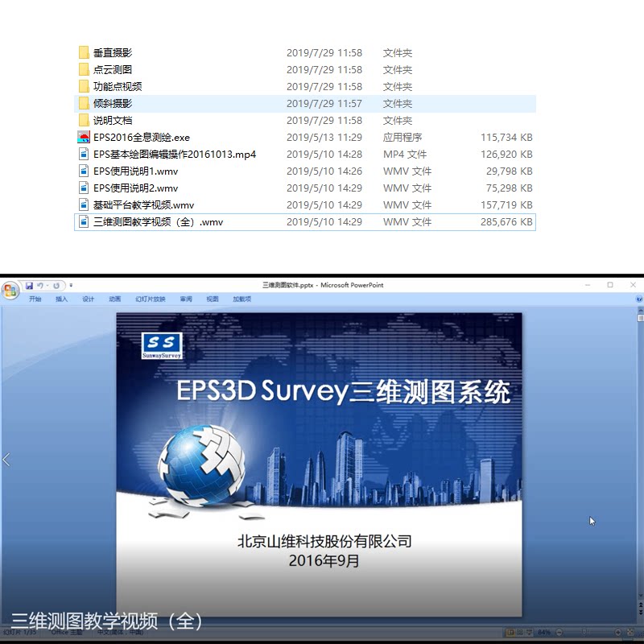The image size is (644, 644).
Task: Click the 垂直摄影 folder name
Action: (113, 52)
